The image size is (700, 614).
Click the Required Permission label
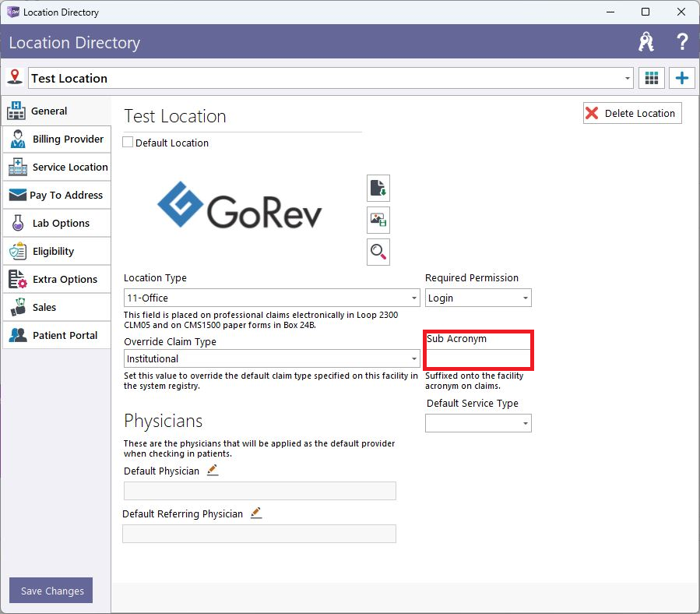[471, 278]
